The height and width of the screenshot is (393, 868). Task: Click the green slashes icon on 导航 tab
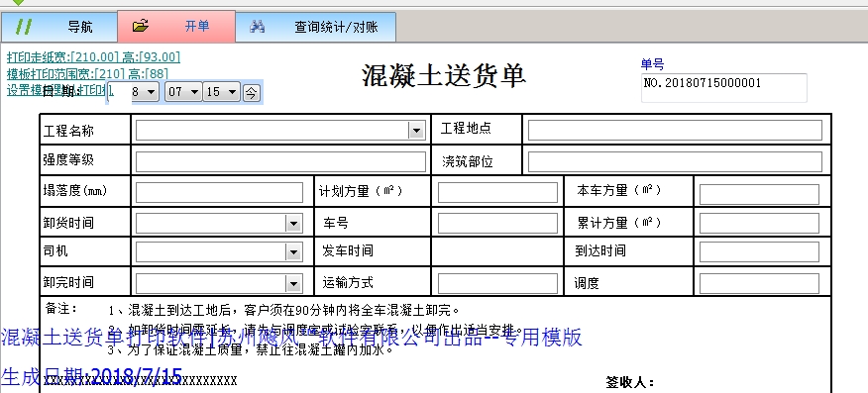(23, 27)
